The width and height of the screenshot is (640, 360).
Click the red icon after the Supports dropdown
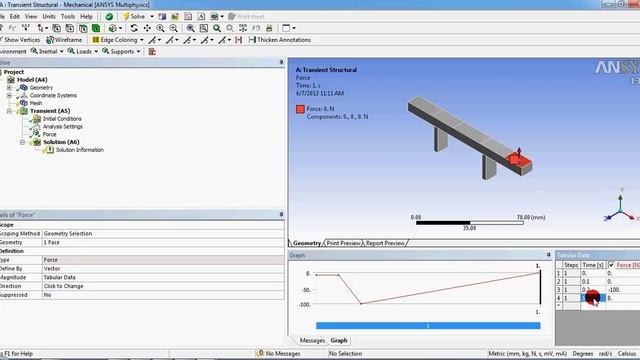coord(152,51)
